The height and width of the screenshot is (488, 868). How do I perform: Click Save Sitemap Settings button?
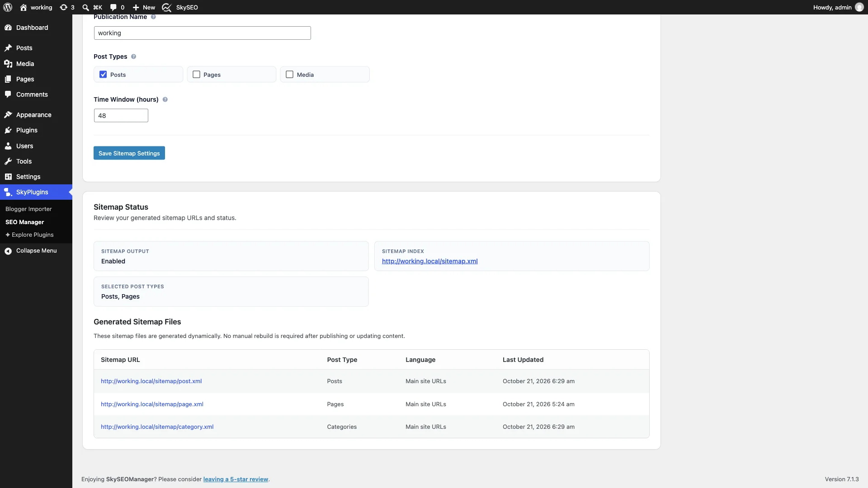coord(129,153)
